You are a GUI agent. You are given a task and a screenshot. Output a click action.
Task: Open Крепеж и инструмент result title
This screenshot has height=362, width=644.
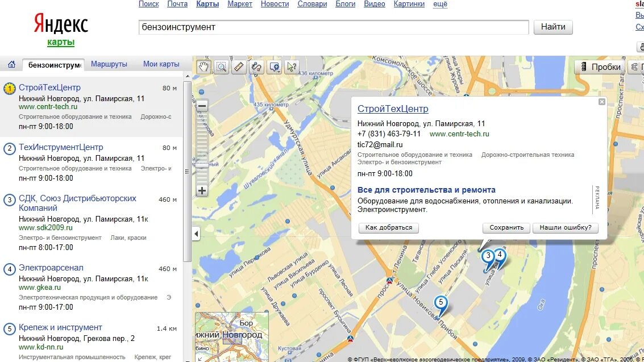click(60, 327)
